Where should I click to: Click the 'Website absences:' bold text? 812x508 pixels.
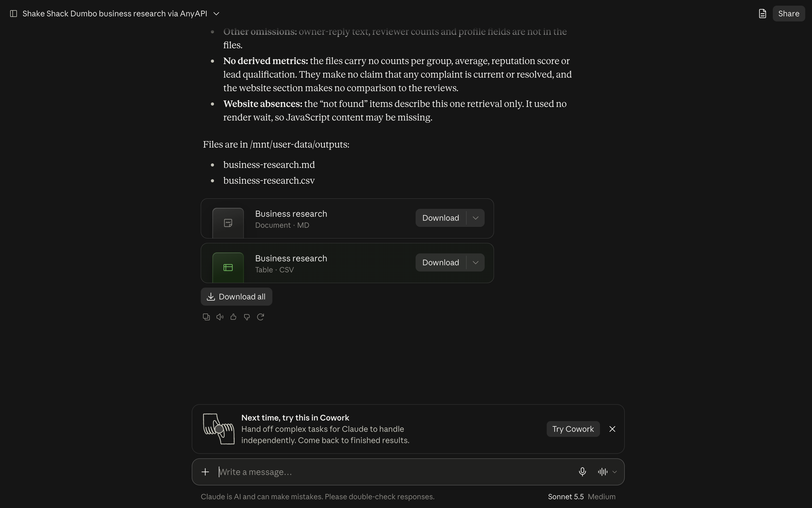coord(263,104)
